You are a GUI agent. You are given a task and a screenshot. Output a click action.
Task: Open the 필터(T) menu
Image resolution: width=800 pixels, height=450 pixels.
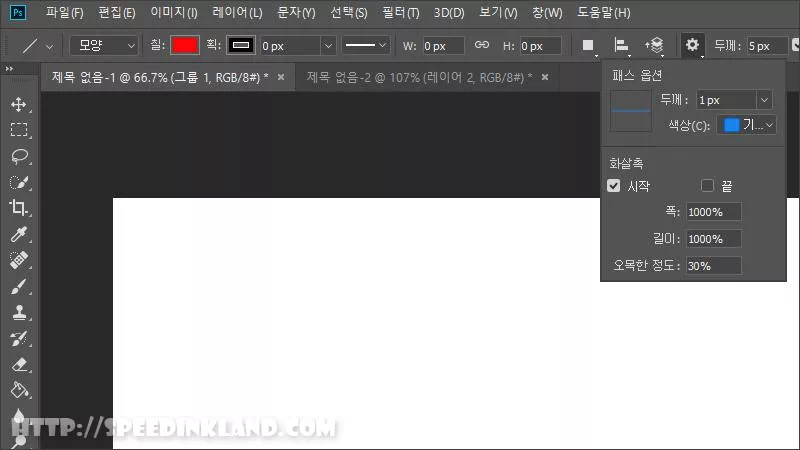401,13
